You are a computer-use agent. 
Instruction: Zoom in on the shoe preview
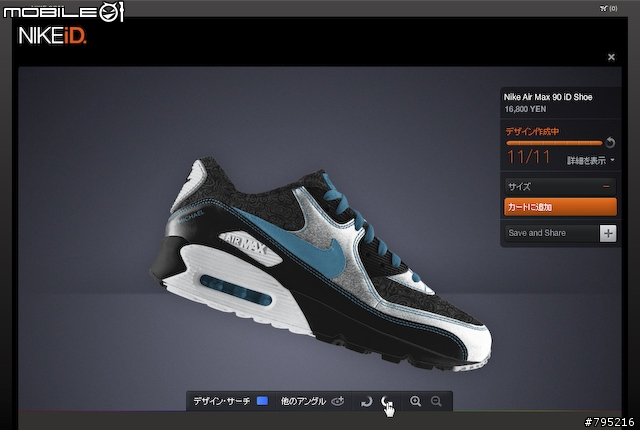pos(416,401)
